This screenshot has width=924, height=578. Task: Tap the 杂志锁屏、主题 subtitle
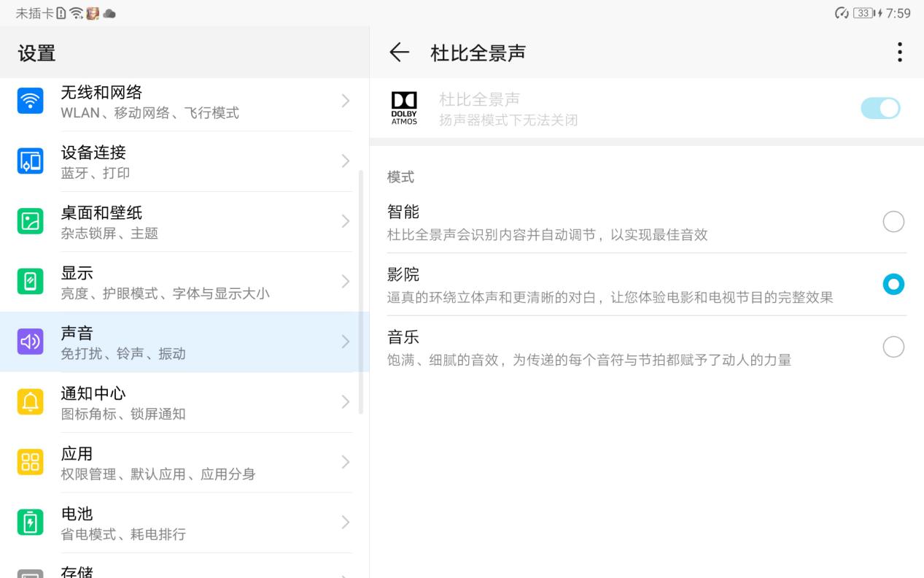(109, 233)
